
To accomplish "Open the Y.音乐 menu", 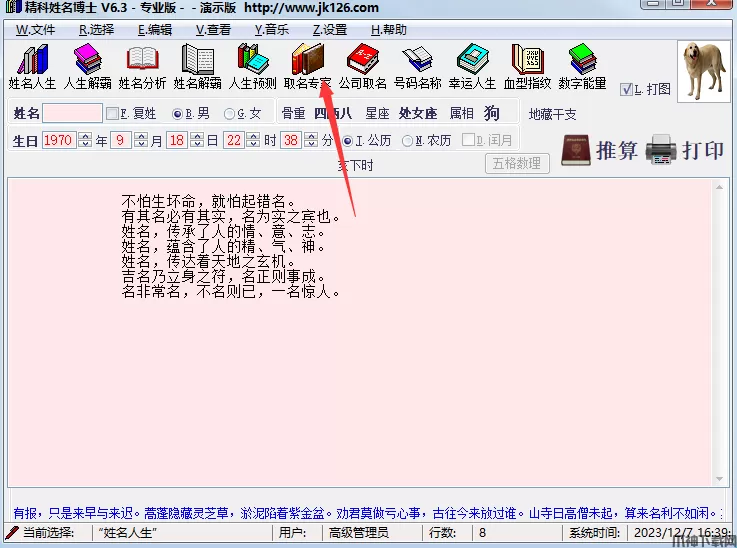I will coord(272,30).
